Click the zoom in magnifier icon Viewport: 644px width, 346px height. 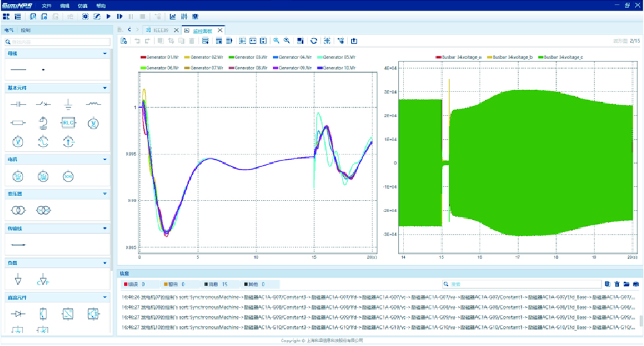[276, 41]
